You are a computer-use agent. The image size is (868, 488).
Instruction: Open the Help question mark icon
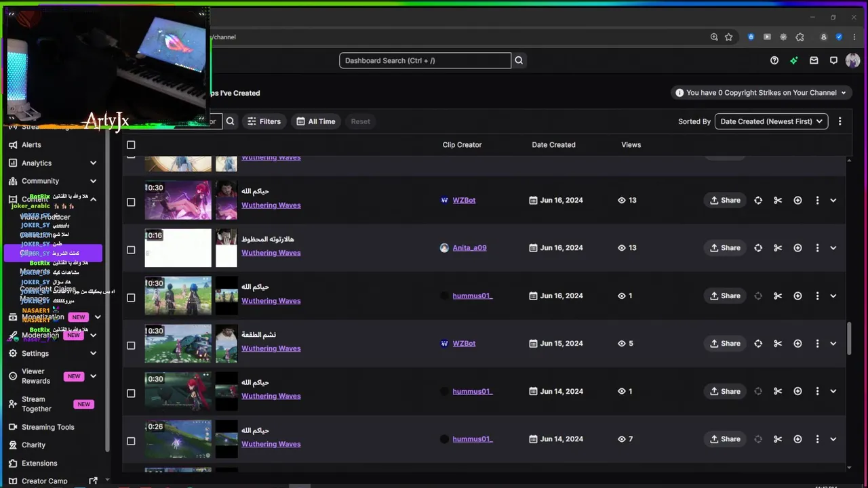point(774,60)
